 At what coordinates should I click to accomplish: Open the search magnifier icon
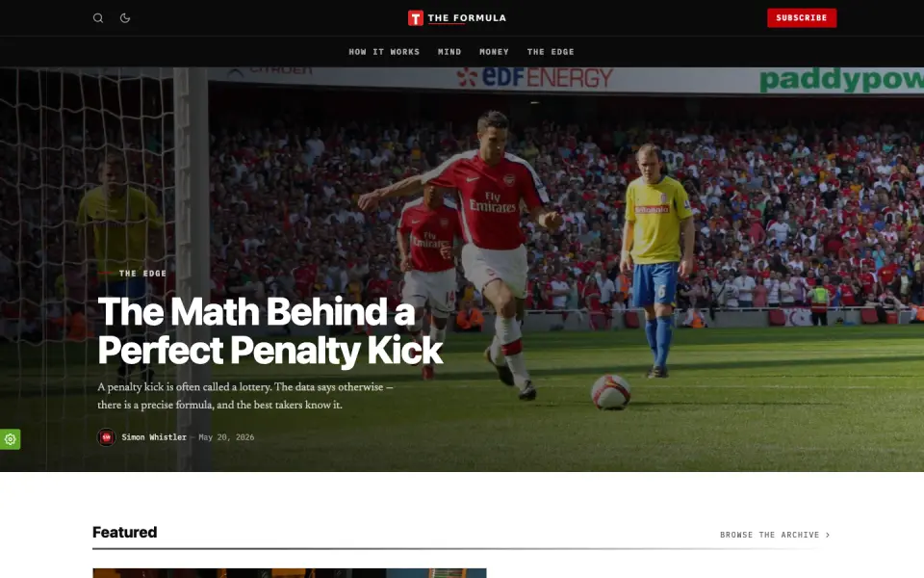pyautogui.click(x=98, y=17)
